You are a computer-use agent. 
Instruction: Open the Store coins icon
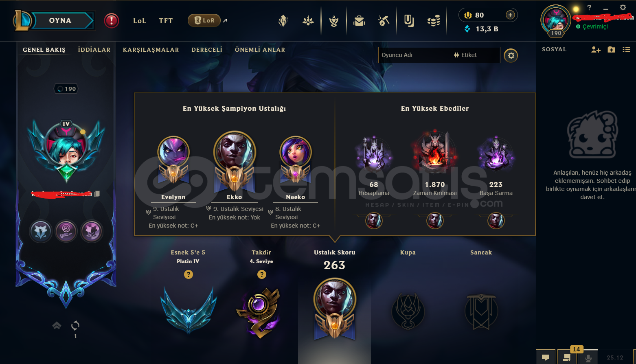[434, 20]
